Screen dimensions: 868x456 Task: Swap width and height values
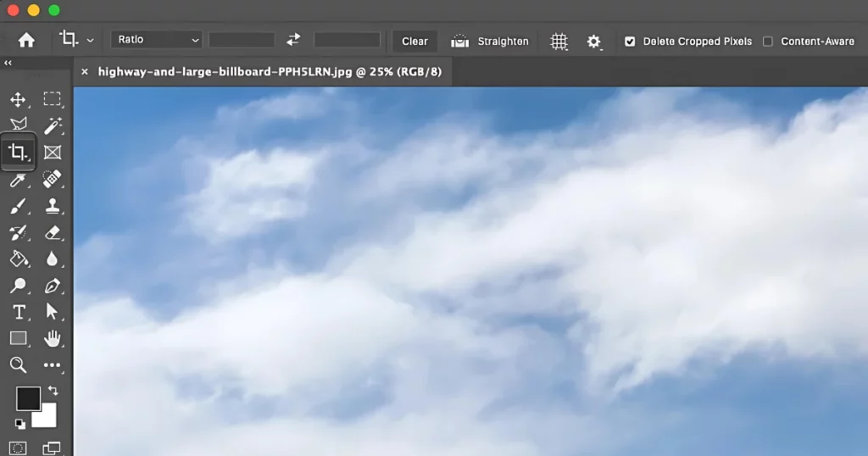[x=293, y=40]
